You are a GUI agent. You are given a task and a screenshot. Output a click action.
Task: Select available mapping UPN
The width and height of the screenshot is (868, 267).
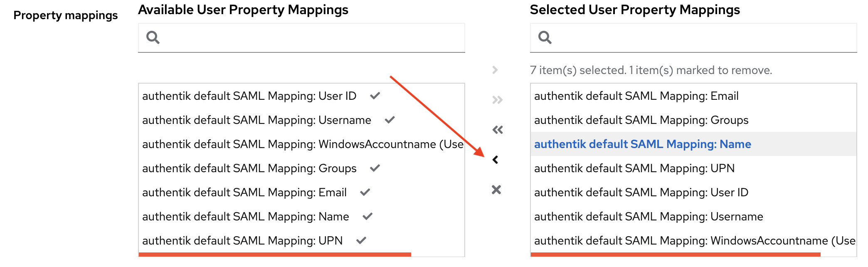click(x=301, y=241)
